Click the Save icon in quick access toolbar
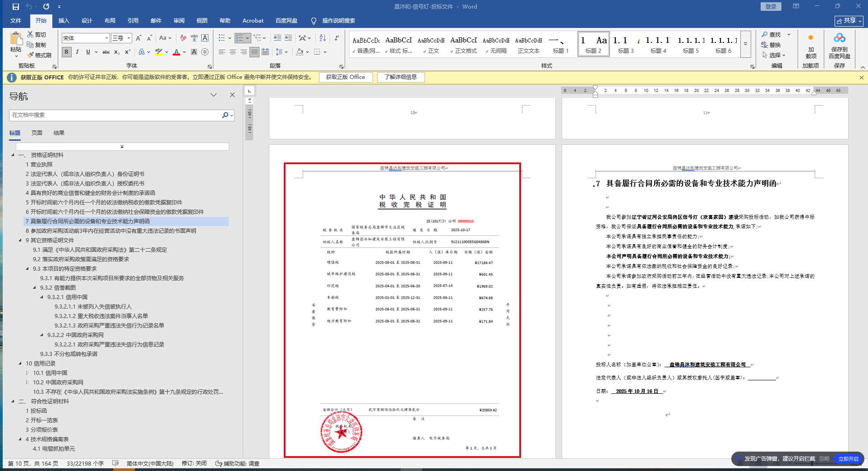Screen dimensions: 868x471 pyautogui.click(x=16, y=7)
